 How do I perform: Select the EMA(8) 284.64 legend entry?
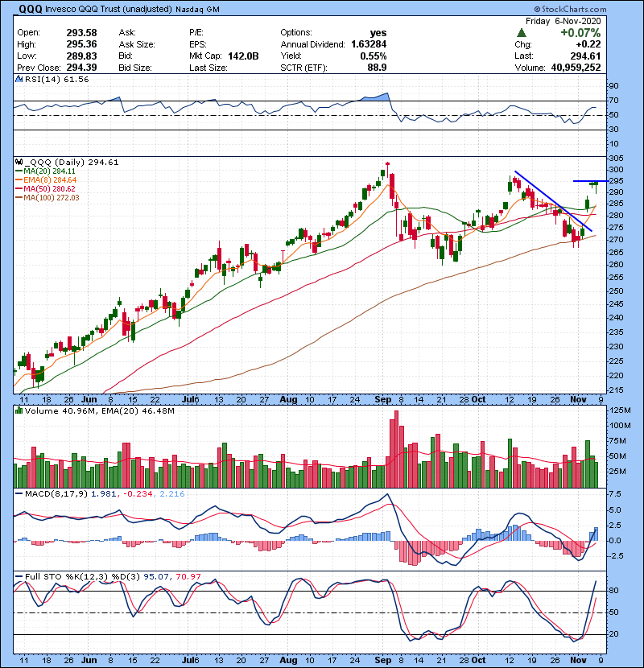(46, 179)
